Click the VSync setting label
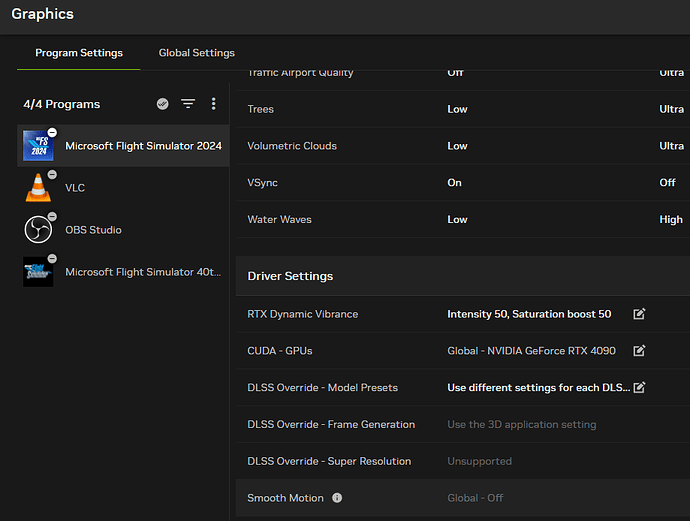This screenshot has width=690, height=521. (x=262, y=183)
